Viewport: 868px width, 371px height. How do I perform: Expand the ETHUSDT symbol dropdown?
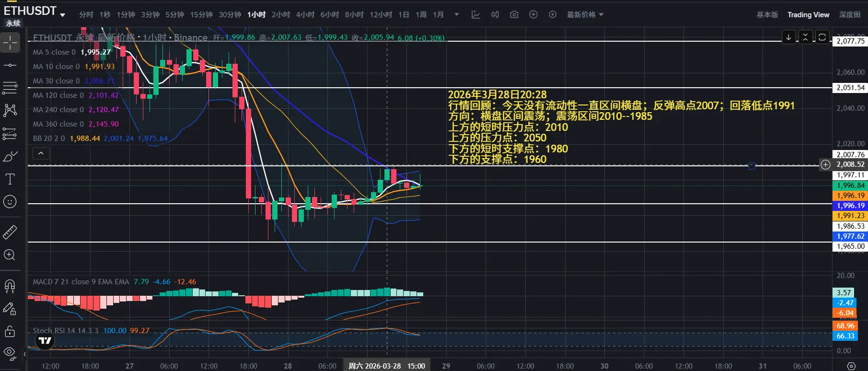click(x=62, y=15)
